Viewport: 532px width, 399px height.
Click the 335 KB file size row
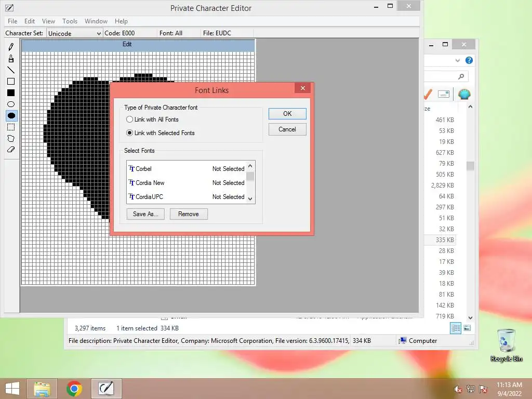coord(440,240)
